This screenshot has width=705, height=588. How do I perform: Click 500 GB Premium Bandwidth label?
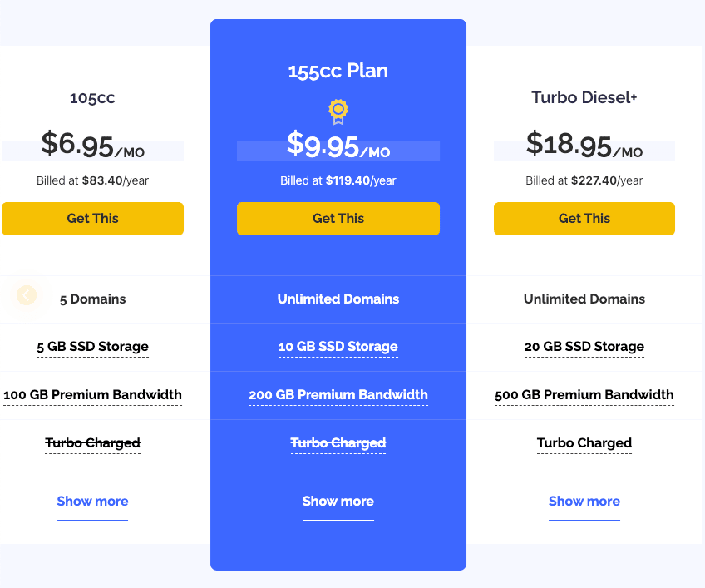click(x=584, y=395)
